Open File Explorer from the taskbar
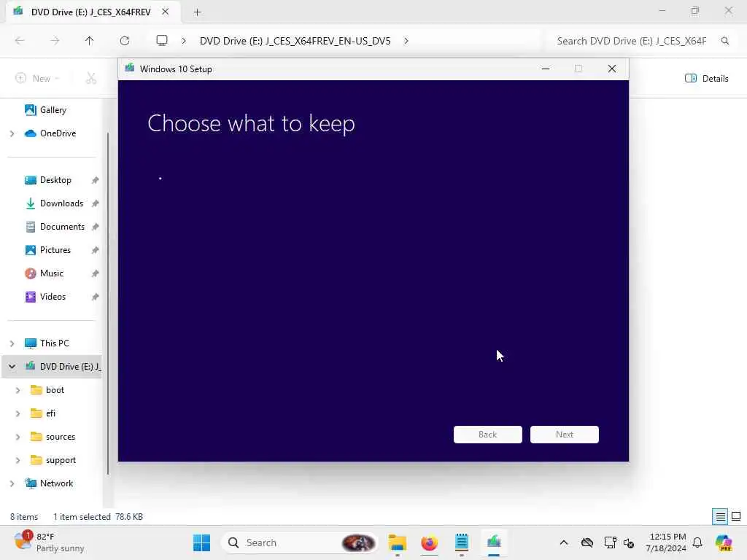Image resolution: width=747 pixels, height=560 pixels. point(397,542)
